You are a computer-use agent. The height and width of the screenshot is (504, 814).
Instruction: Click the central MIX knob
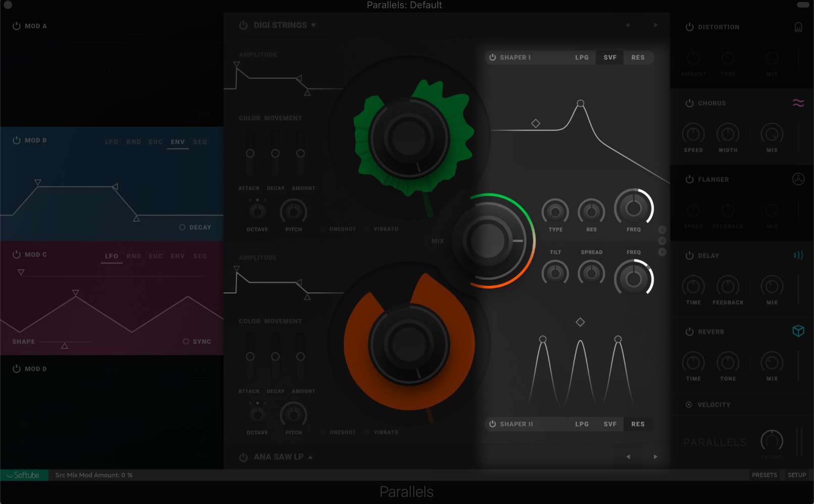tap(488, 241)
